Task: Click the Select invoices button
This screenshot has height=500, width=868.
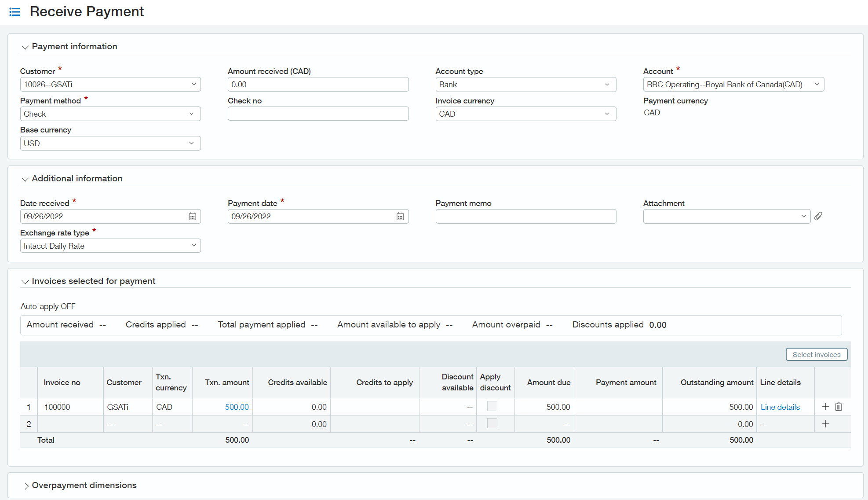Action: [816, 354]
